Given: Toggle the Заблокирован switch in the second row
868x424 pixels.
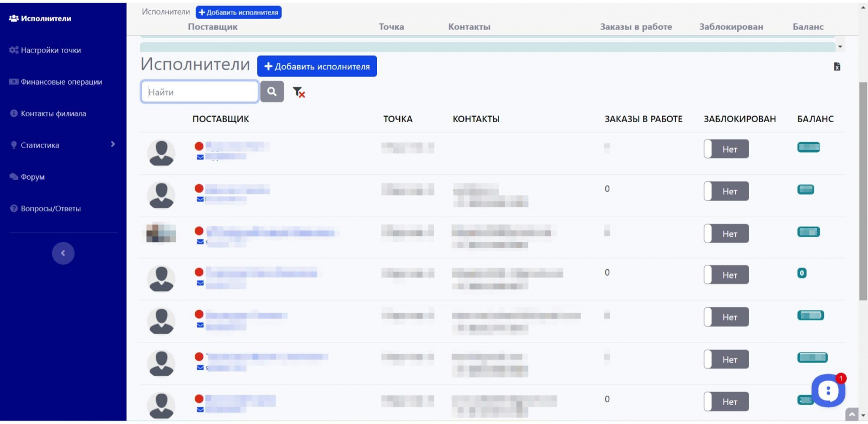Looking at the screenshot, I should pyautogui.click(x=726, y=191).
